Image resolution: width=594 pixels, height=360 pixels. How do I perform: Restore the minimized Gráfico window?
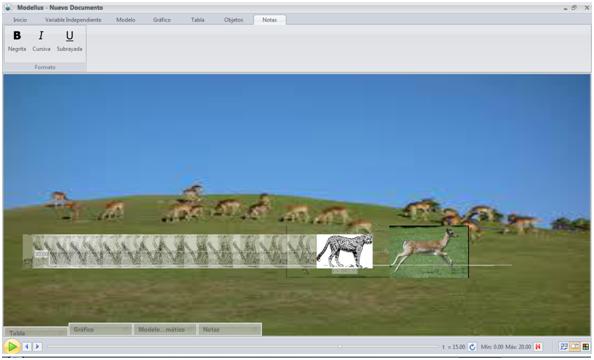coord(100,329)
